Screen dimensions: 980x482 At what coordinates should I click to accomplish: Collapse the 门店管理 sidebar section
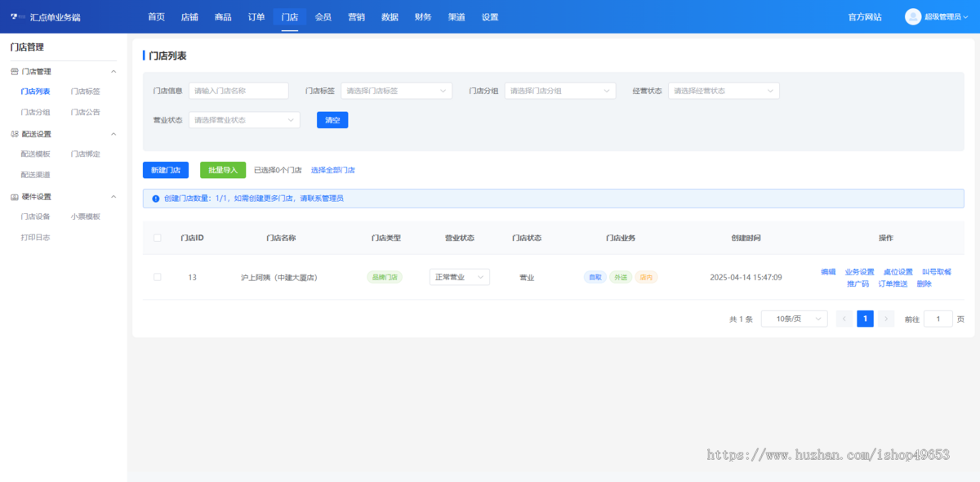click(114, 72)
